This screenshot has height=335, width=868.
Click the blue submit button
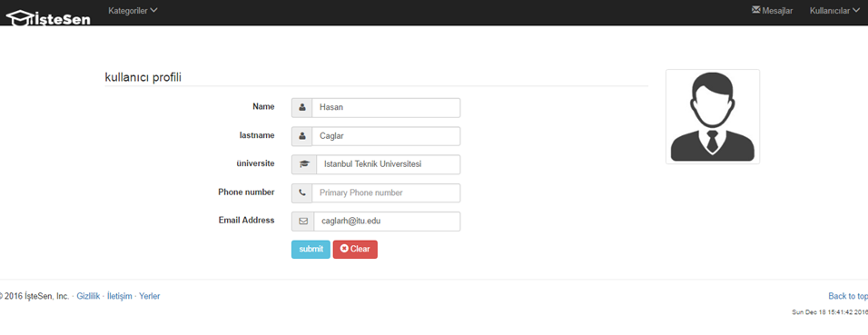point(311,249)
